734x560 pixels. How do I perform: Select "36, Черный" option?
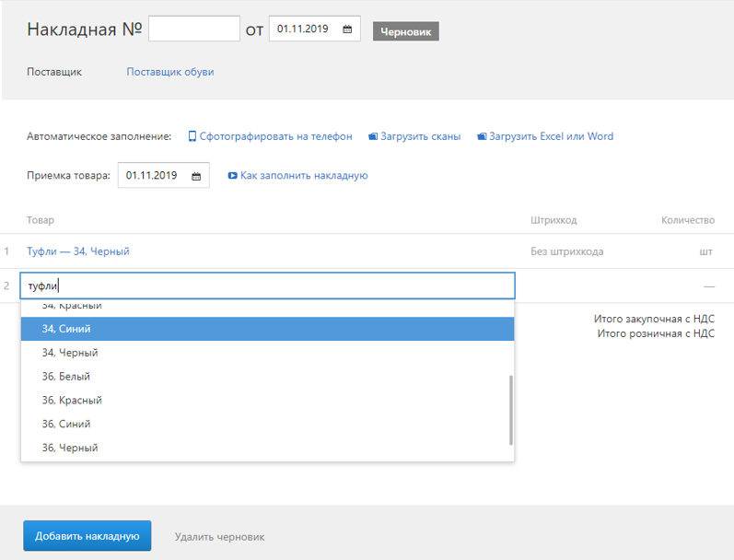tap(70, 449)
